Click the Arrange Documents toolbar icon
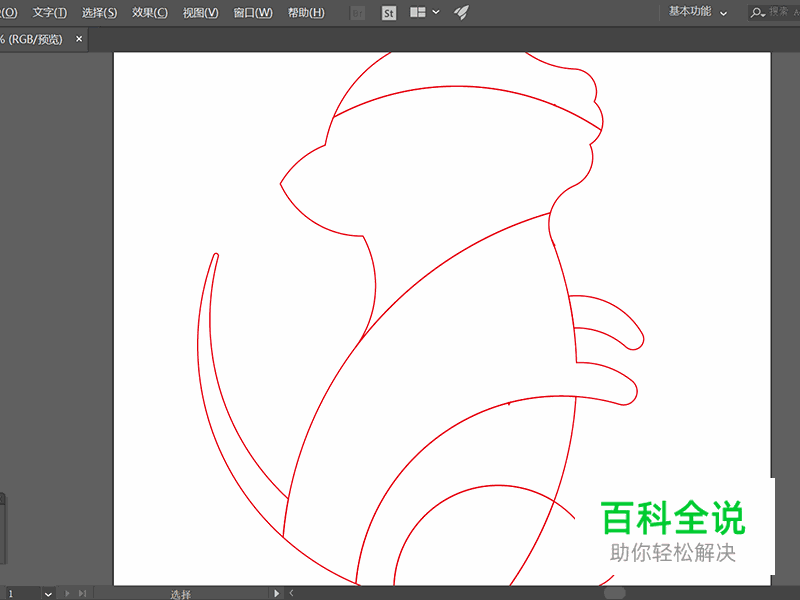 [x=416, y=12]
